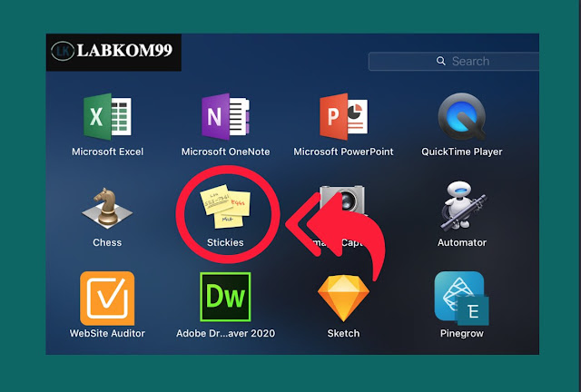Image resolution: width=581 pixels, height=392 pixels.
Task: Click the "Microsoft PowerPoint" label
Action: [x=343, y=152]
